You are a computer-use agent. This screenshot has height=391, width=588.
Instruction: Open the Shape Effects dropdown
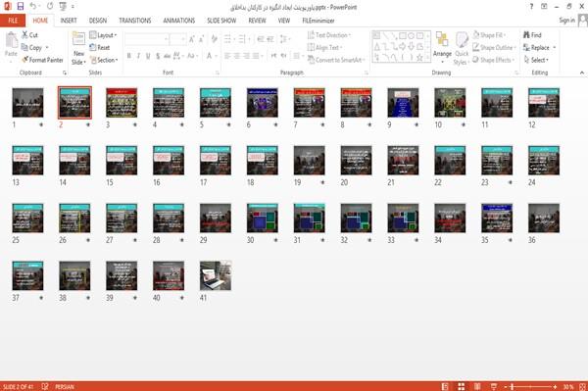tap(494, 60)
